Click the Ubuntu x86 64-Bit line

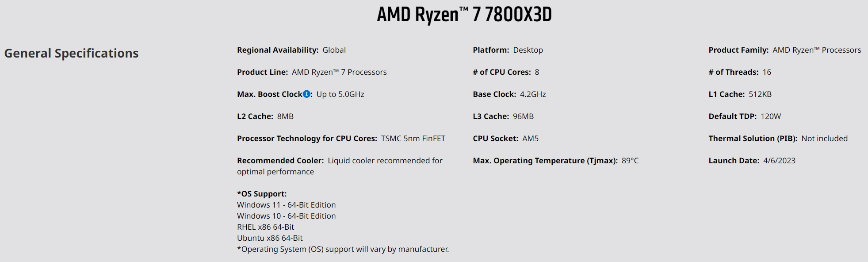270,238
